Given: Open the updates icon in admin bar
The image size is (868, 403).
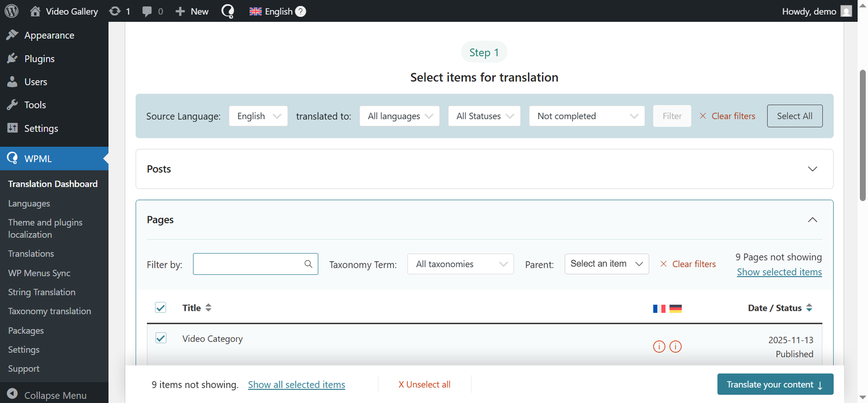Looking at the screenshot, I should click(114, 11).
